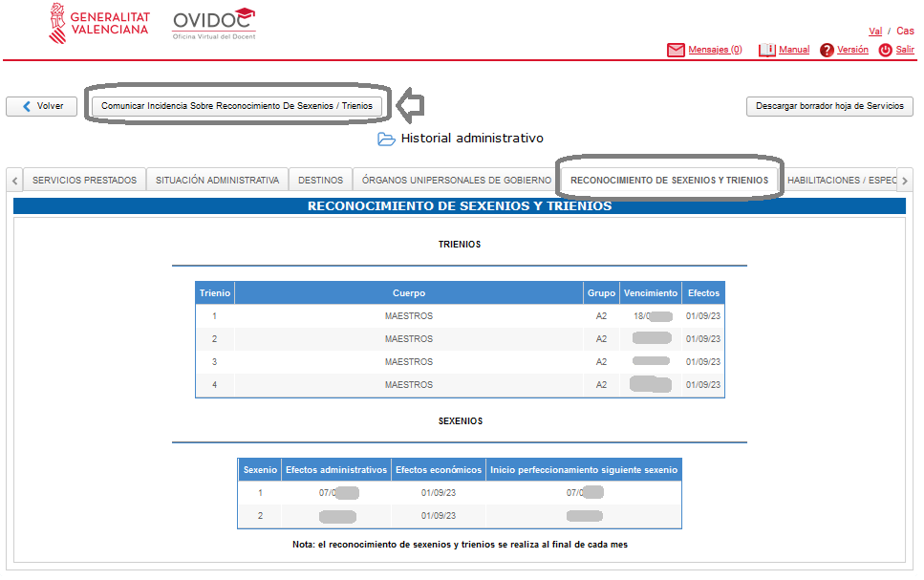Click the Manual book icon
924x580 pixels.
coord(766,51)
